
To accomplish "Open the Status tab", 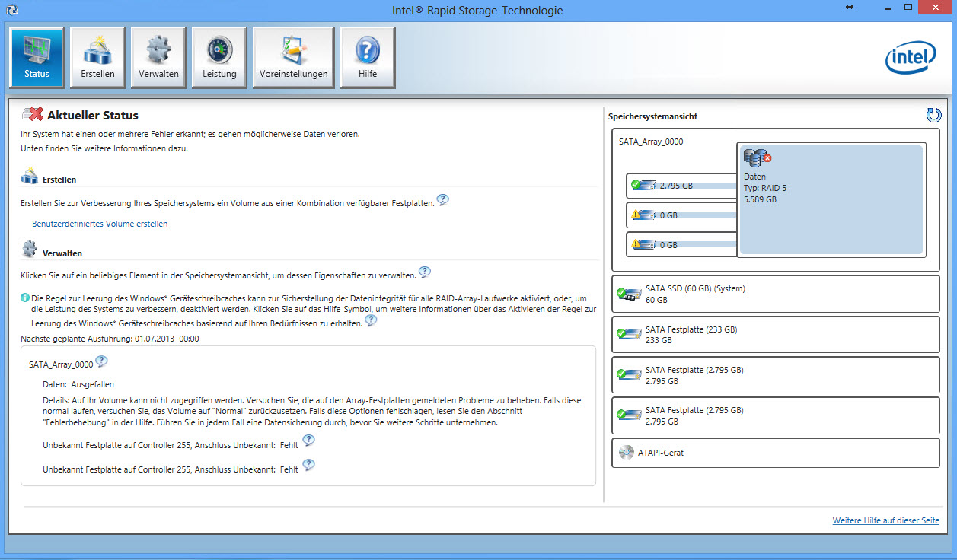I will click(x=37, y=58).
